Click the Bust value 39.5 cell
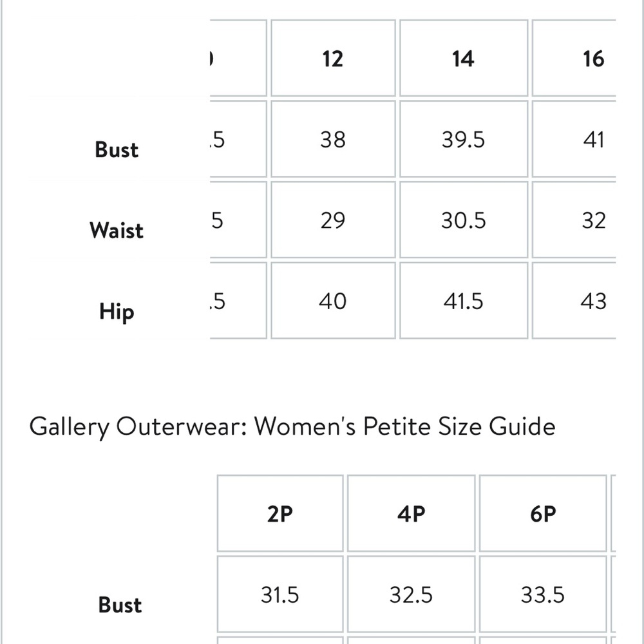Viewport: 644px width, 644px height. point(463,139)
